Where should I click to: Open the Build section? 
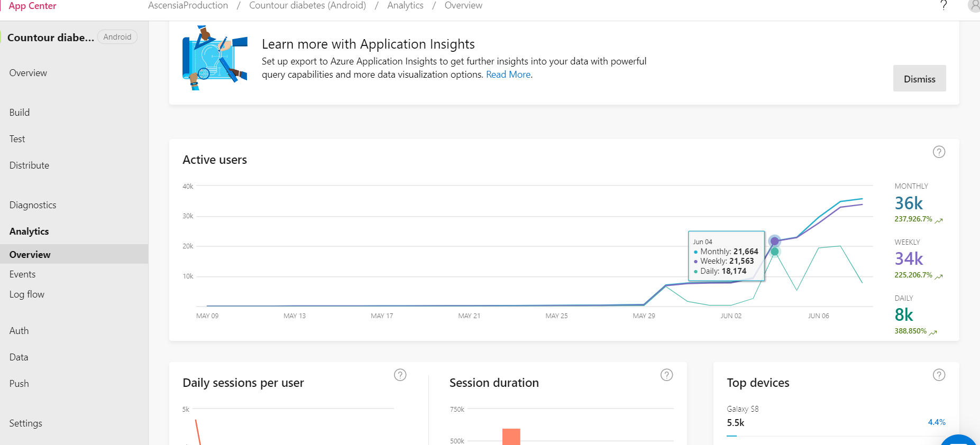[x=20, y=113]
